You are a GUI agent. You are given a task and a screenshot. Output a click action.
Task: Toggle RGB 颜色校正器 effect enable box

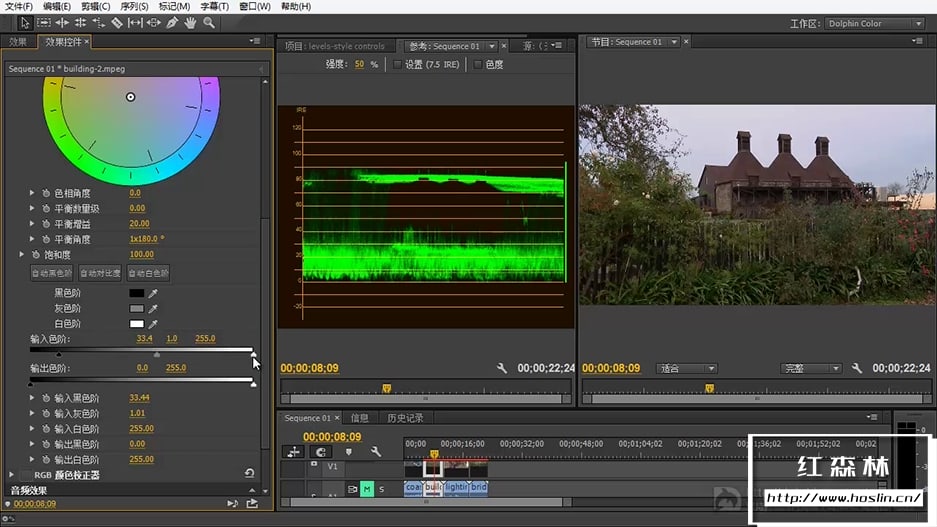point(26,475)
